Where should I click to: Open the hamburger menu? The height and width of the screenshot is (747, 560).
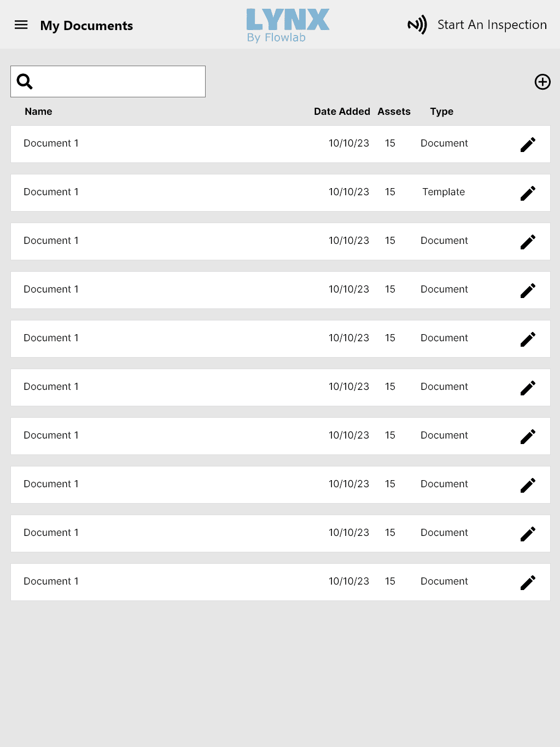tap(21, 25)
